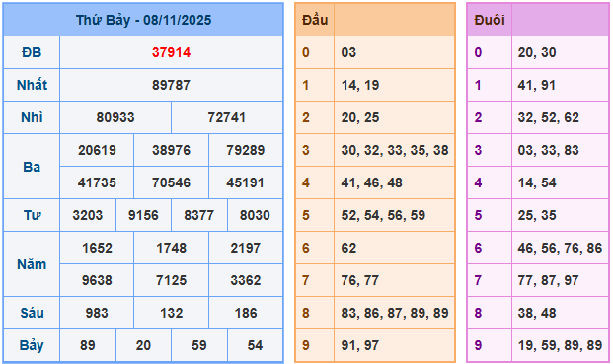Click fourth prize number 3203

point(88,215)
